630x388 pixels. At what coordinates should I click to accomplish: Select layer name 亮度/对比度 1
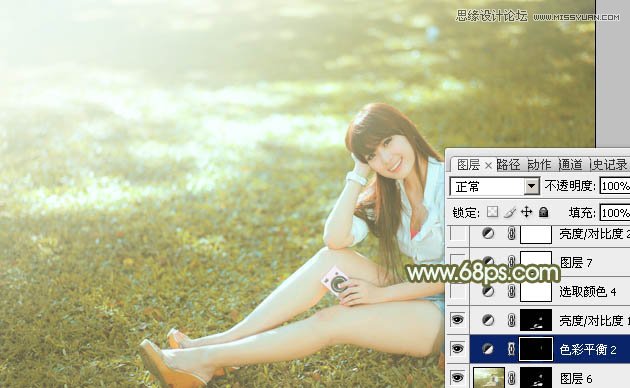point(594,320)
